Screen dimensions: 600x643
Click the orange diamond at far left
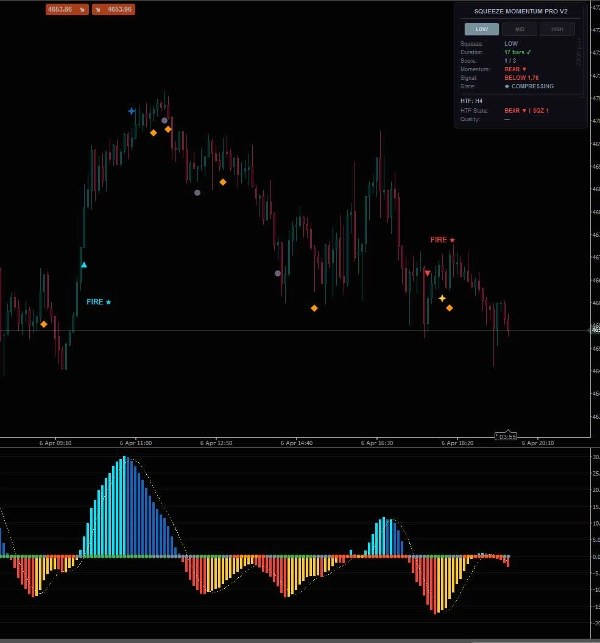[x=44, y=324]
